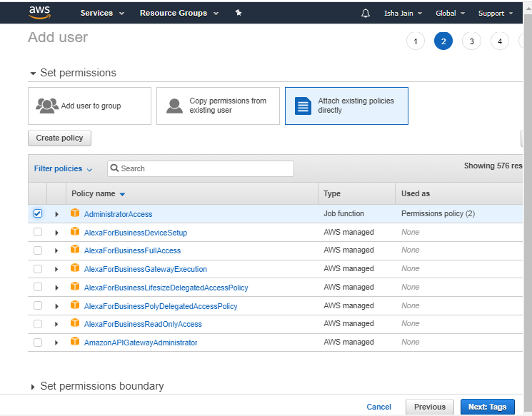Go to wizard step 1

coord(416,41)
